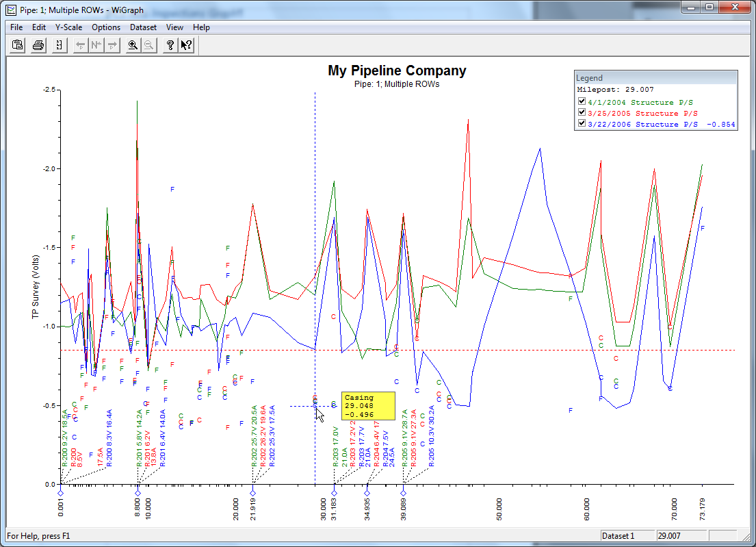Click the Legend panel header
Image resolution: width=756 pixels, height=547 pixels.
655,77
